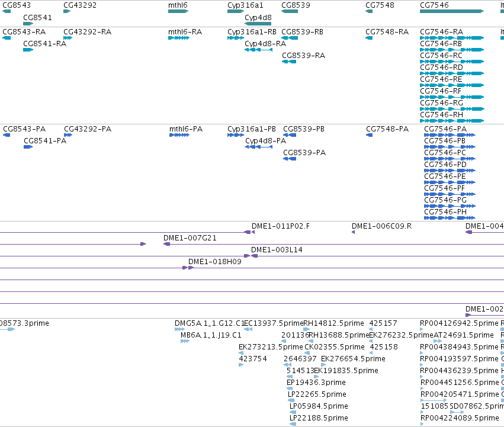
Task: Select EST RP004126942.5prime
Action: pos(459,323)
